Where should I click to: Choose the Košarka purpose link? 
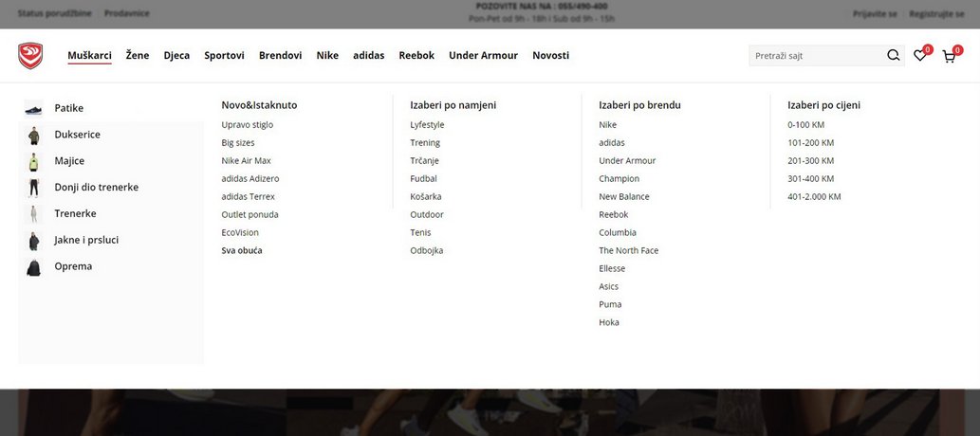426,197
